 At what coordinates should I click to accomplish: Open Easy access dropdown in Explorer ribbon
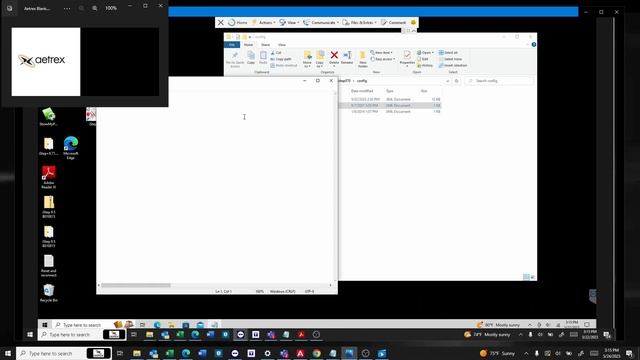point(383,59)
